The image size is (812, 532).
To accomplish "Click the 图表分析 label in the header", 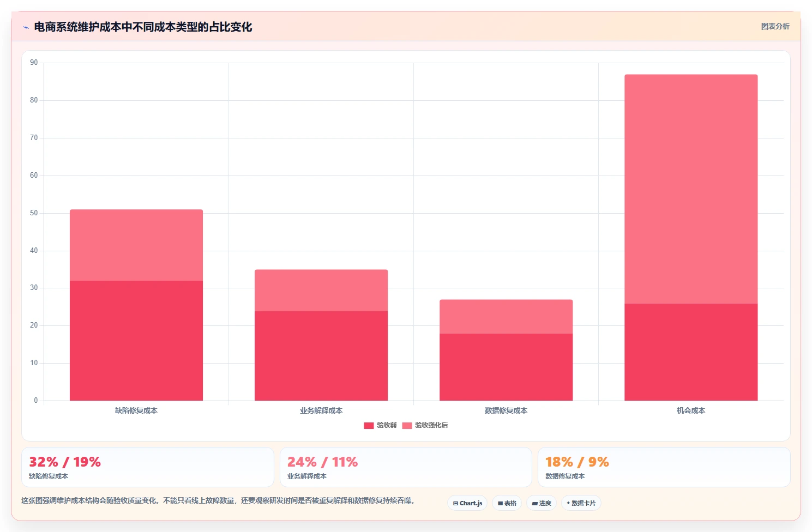I will tap(775, 26).
